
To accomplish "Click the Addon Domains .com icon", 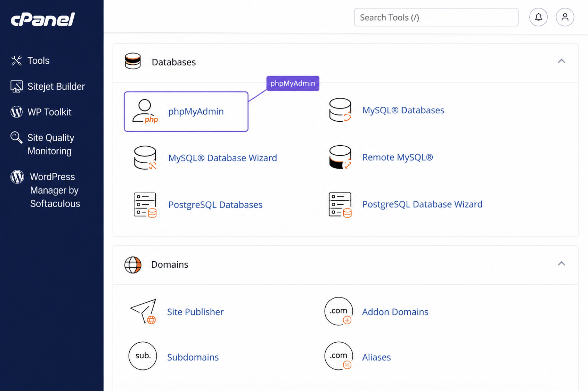I will point(339,311).
